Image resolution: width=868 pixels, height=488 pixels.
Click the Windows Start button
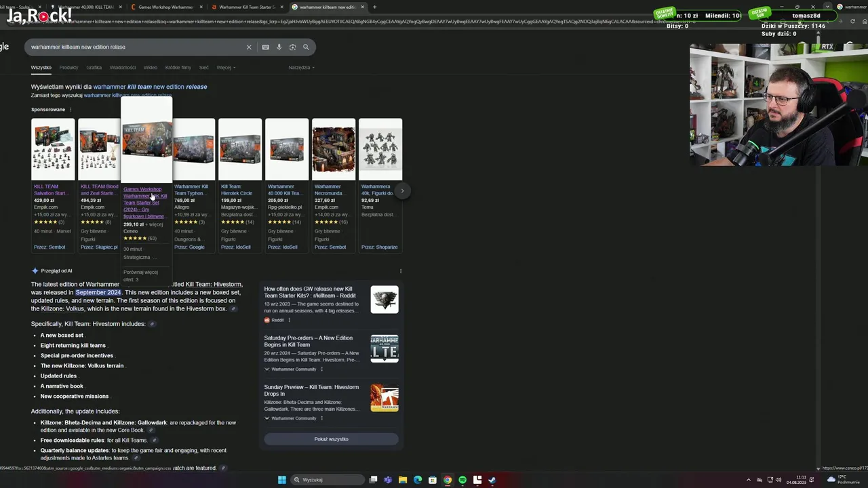coord(281,480)
